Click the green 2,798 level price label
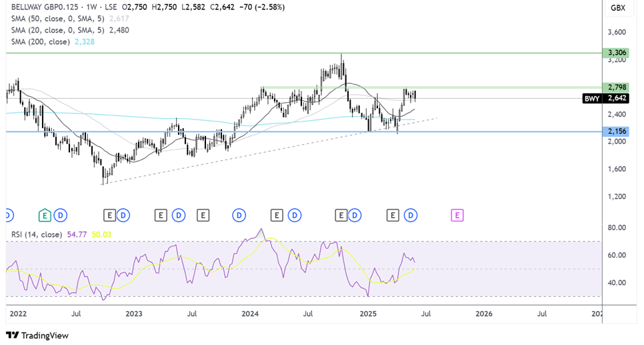 click(x=616, y=87)
